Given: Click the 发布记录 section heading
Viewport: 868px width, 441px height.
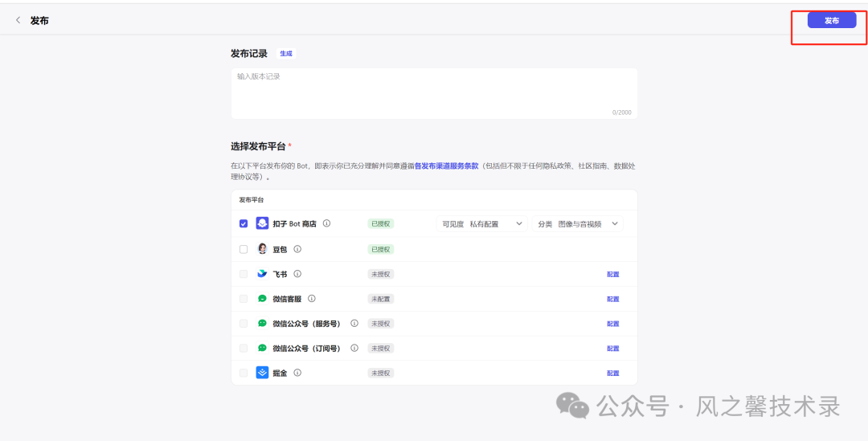Looking at the screenshot, I should pyautogui.click(x=249, y=54).
